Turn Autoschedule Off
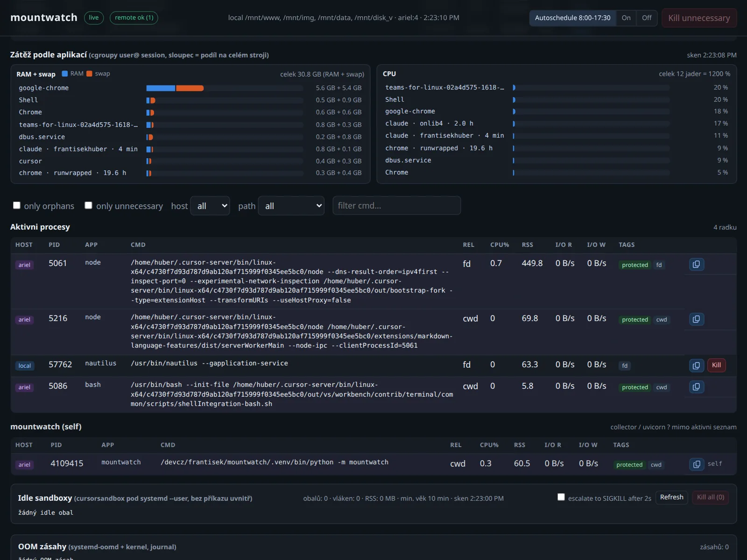Screen dimensions: 747x560 647,18
